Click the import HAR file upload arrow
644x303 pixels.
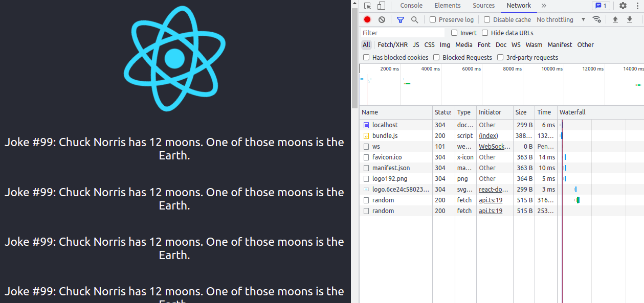pos(615,19)
